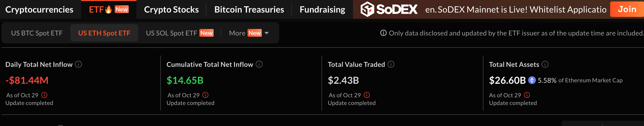
Task: Switch to Crypto Stocks tab
Action: click(x=171, y=9)
